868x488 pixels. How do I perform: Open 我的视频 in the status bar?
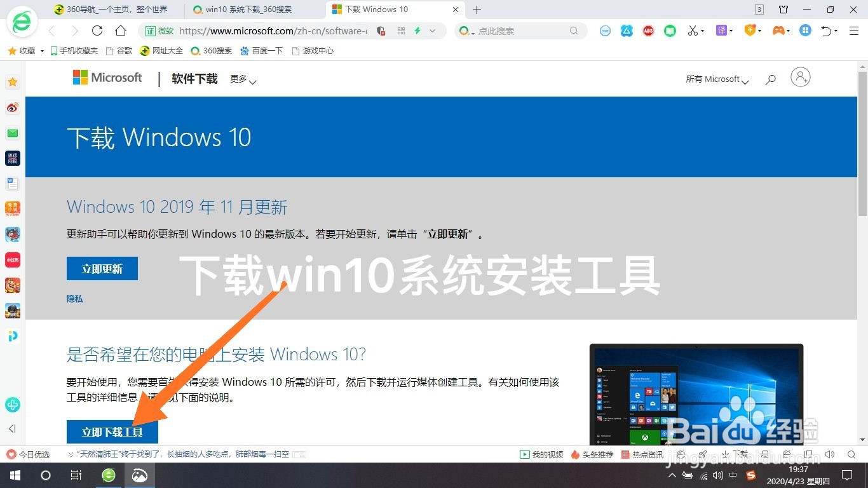(x=542, y=454)
